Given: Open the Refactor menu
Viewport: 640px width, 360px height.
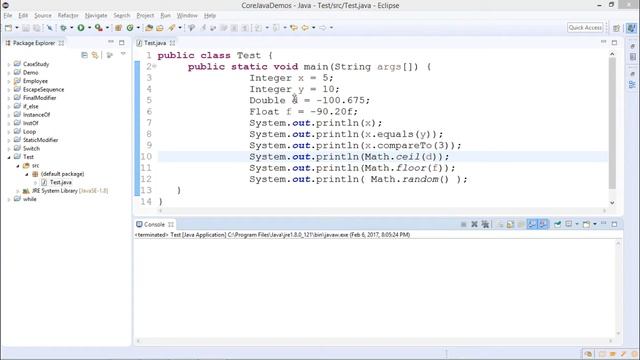Looking at the screenshot, I should [x=68, y=16].
